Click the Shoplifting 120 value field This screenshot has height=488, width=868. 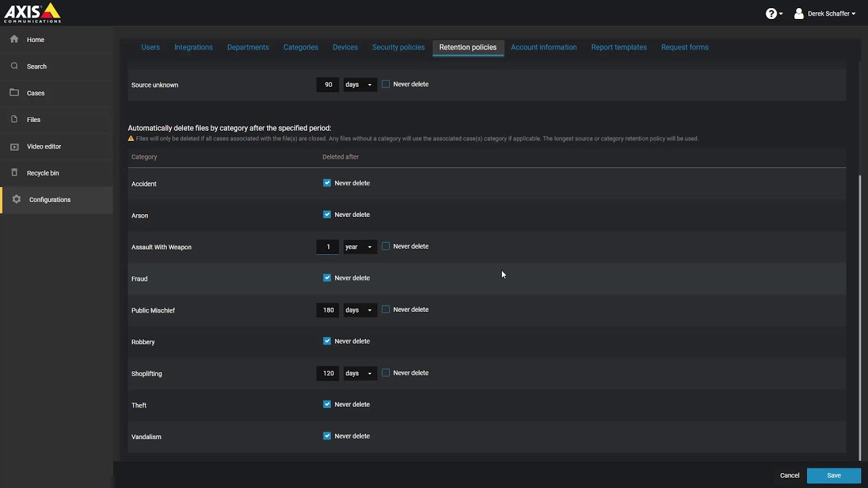point(328,373)
